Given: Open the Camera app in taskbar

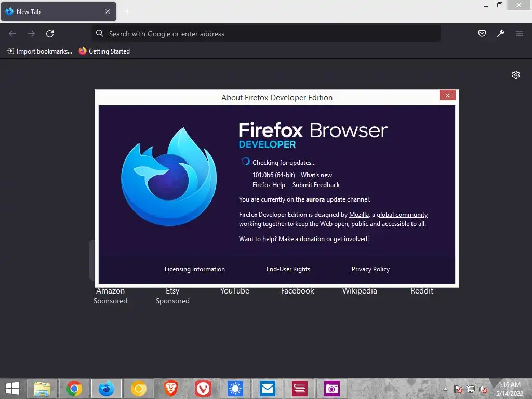Looking at the screenshot, I should click(x=332, y=389).
